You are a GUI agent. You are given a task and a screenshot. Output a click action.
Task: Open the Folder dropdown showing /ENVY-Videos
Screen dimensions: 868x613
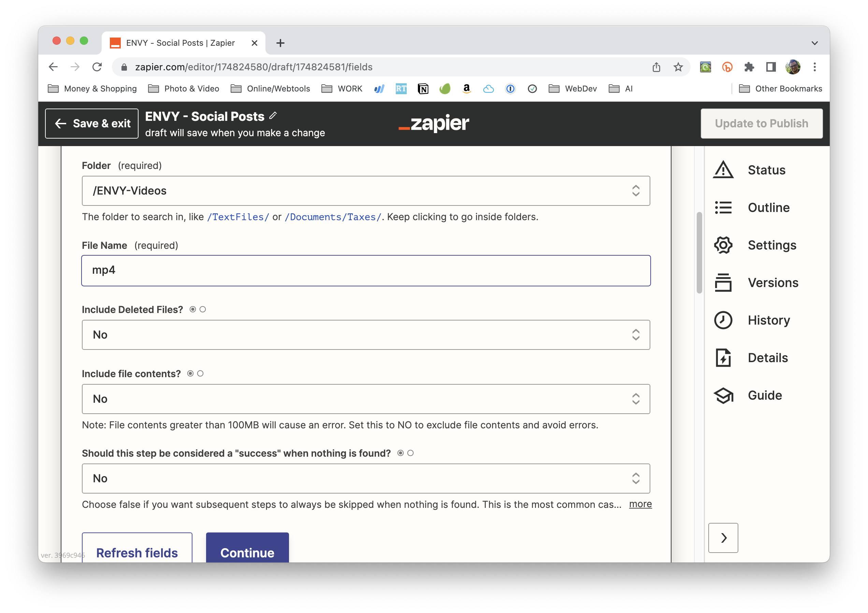(x=366, y=190)
